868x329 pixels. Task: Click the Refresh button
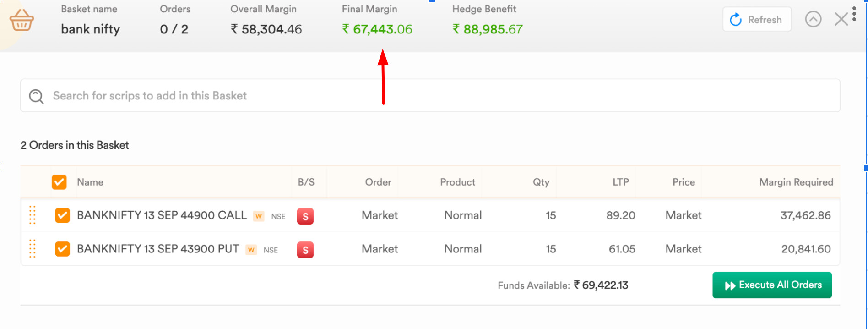point(757,19)
